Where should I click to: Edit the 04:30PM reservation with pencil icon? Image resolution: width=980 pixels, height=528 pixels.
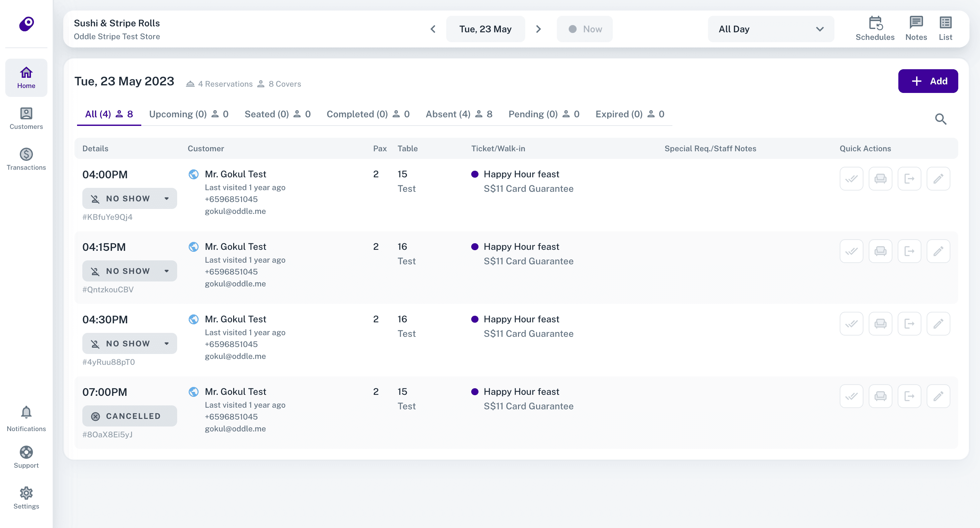pyautogui.click(x=938, y=324)
